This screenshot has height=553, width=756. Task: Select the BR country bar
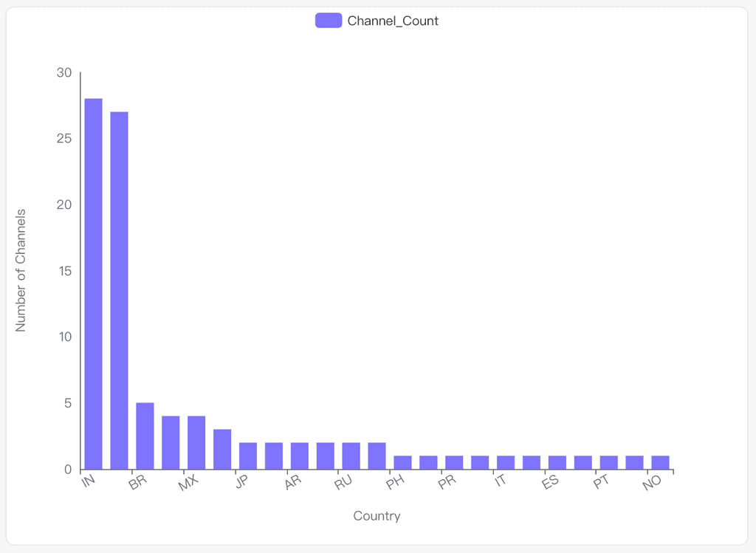click(x=145, y=436)
